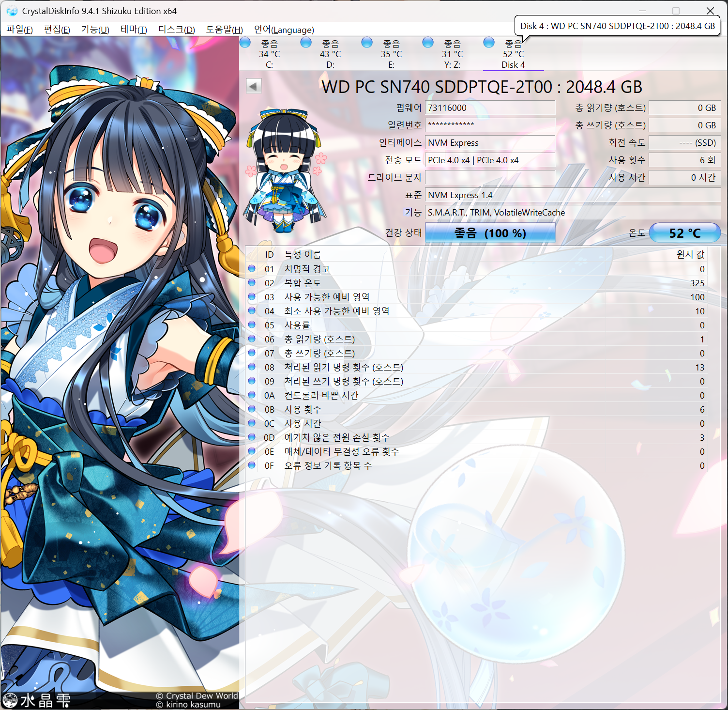Click the blue orb for attribute 09
This screenshot has width=728, height=710.
[252, 381]
